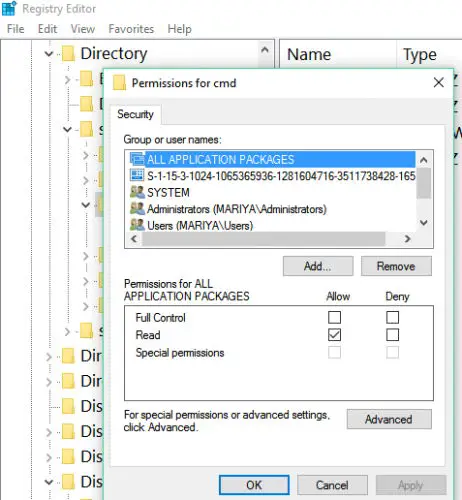The image size is (462, 500).
Task: Click the Registry Editor app icon in title bar
Action: coord(9,8)
